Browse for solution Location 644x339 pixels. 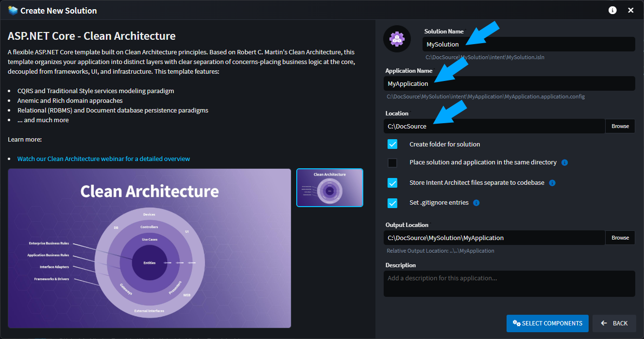[x=620, y=126]
